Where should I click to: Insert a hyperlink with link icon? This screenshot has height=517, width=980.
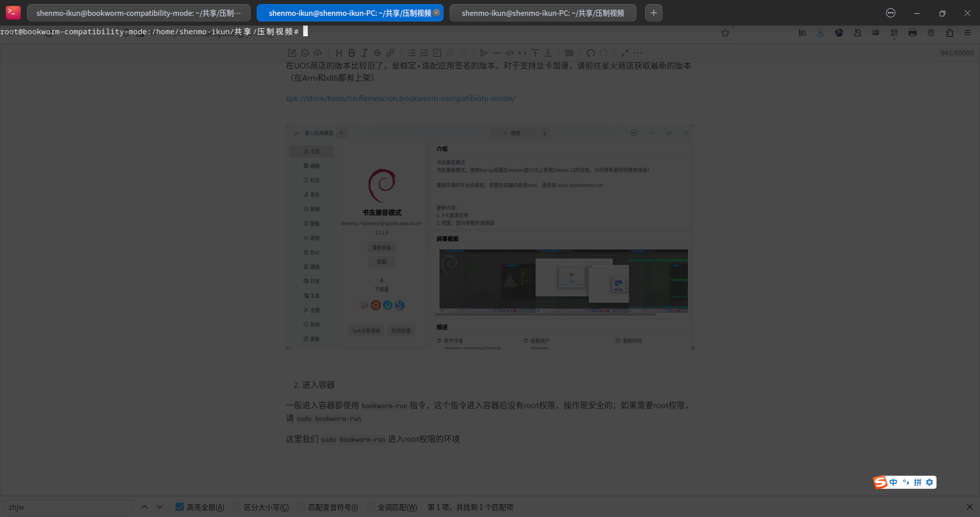(x=390, y=53)
